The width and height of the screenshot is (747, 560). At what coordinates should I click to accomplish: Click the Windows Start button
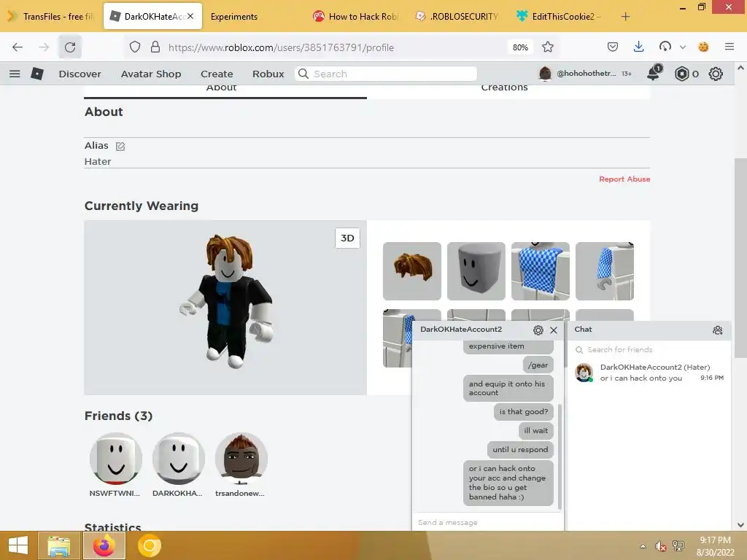click(x=18, y=545)
